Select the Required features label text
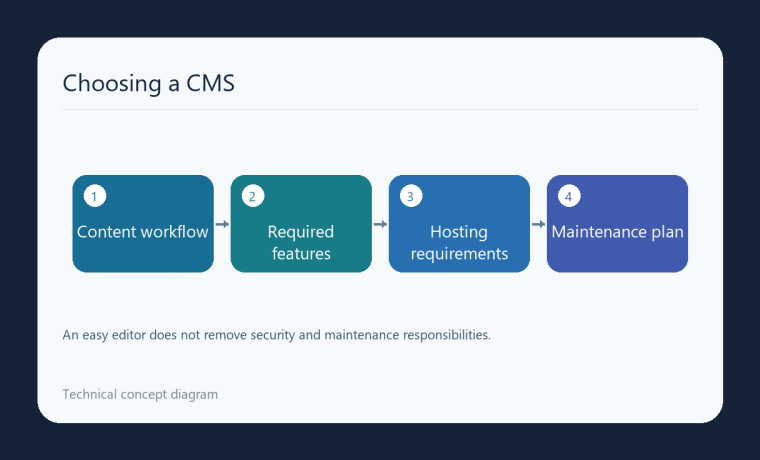 (x=301, y=242)
